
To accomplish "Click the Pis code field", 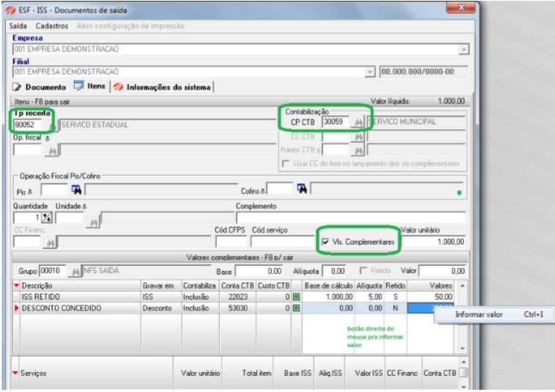I will point(54,190).
